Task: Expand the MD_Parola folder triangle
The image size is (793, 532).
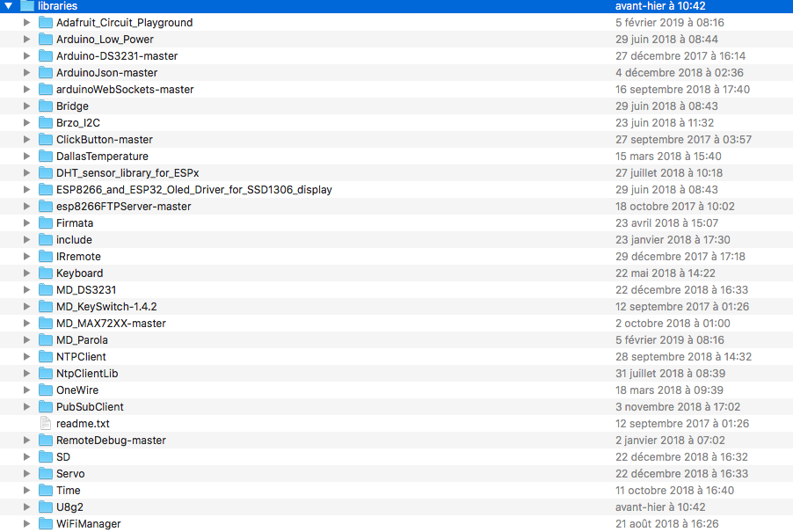Action: (26, 339)
